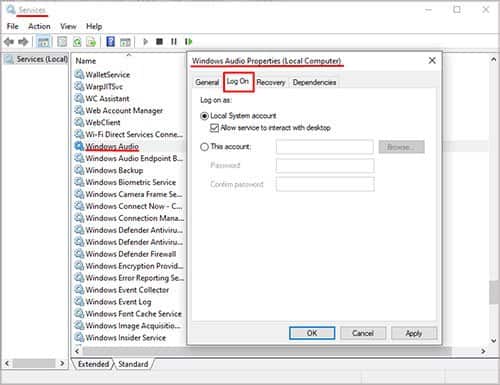Click the services list horizontal scrollbar right arrow

tap(483, 351)
